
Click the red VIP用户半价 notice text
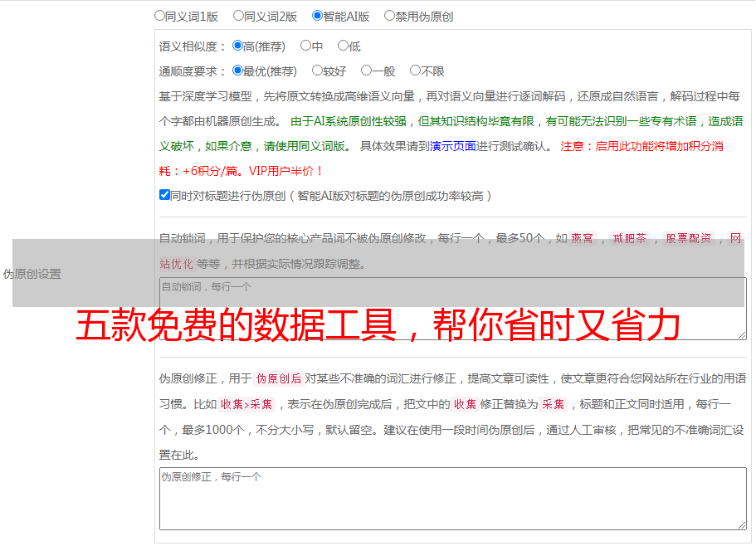click(x=285, y=171)
